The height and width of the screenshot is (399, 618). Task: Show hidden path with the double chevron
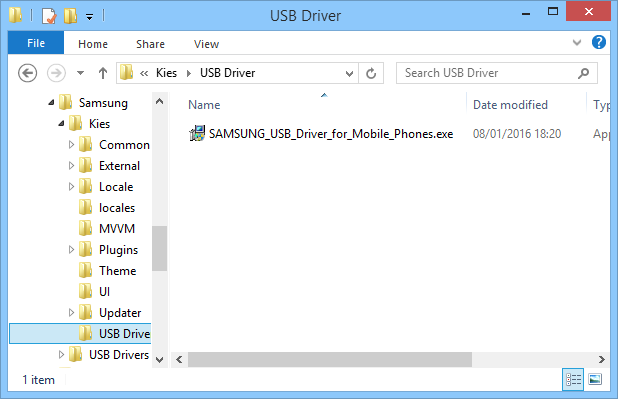tap(144, 73)
